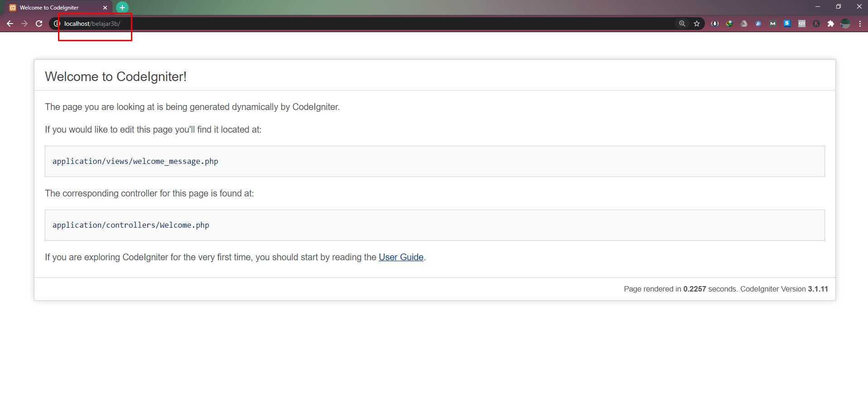The image size is (868, 411).
Task: Open the gray M extension icon
Action: click(772, 24)
